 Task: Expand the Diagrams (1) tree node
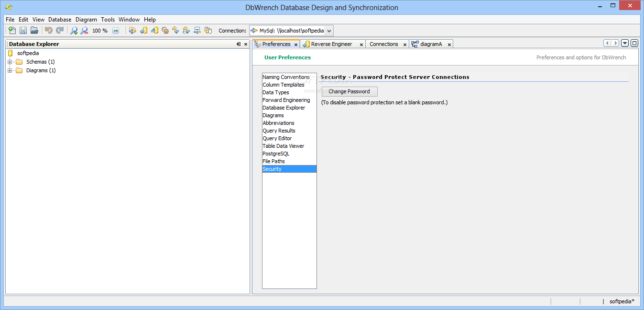tap(10, 70)
